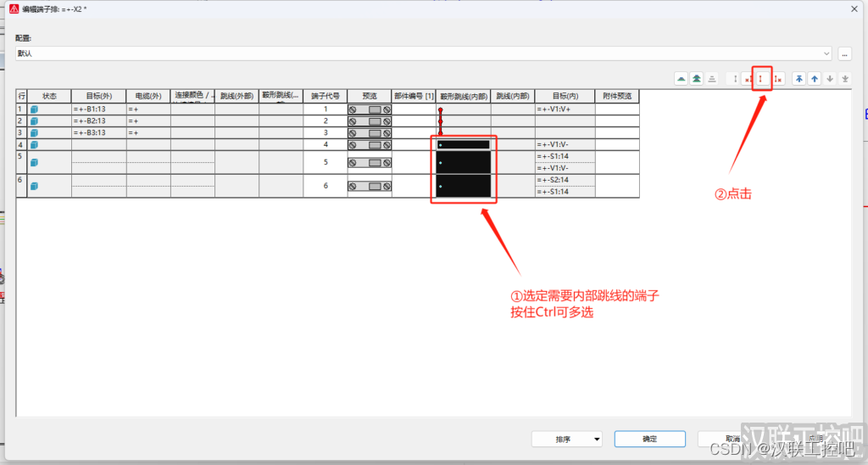Screen dimensions: 868x465
Task: Click the 目标(内) cell reading =+-V1:V+
Action: 564,109
